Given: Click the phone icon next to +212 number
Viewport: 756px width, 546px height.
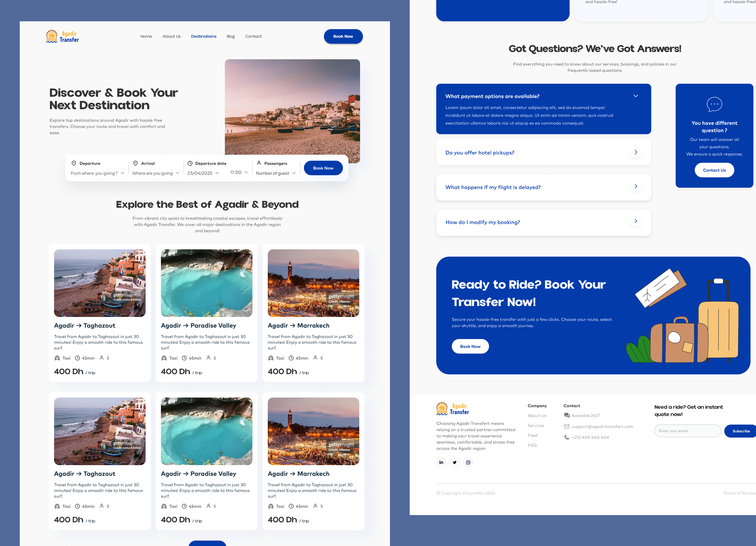Looking at the screenshot, I should pyautogui.click(x=567, y=437).
